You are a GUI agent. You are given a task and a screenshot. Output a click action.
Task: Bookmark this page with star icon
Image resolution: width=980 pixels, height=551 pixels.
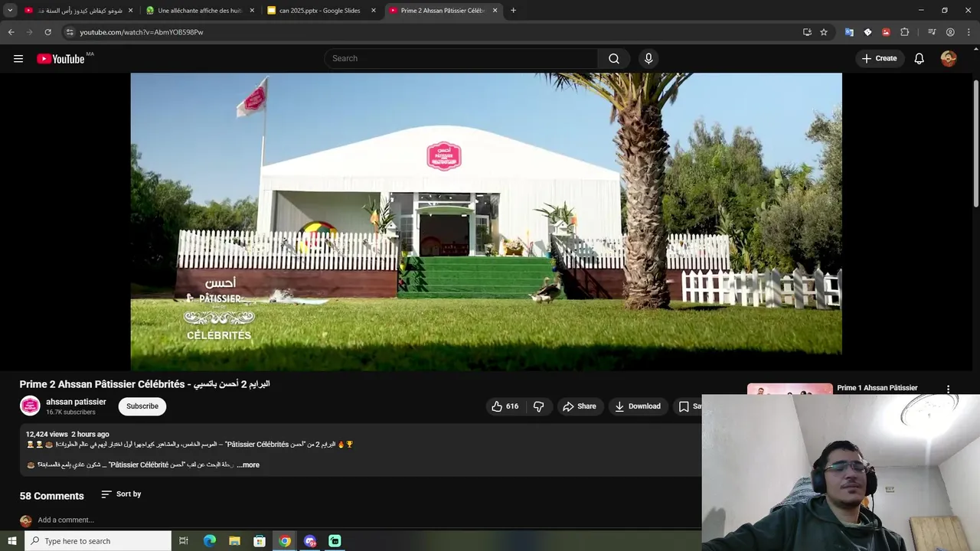pyautogui.click(x=824, y=32)
